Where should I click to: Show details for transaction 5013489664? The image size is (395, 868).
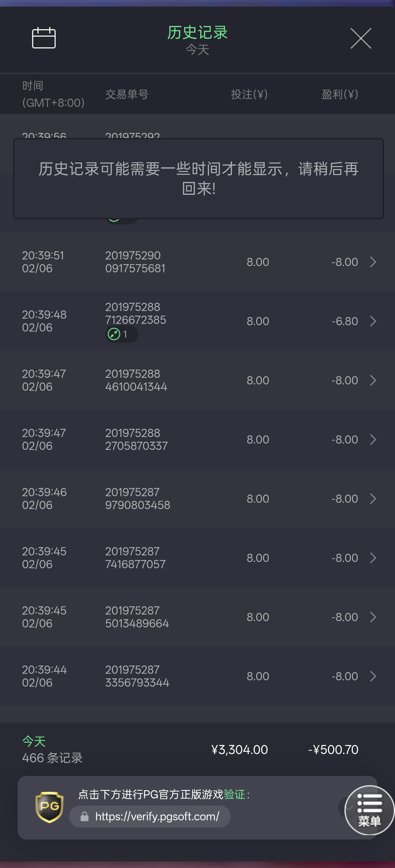tap(373, 617)
